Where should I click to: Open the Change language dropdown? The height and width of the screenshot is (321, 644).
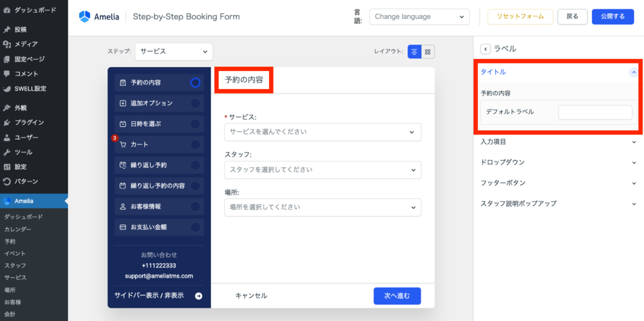pyautogui.click(x=419, y=17)
